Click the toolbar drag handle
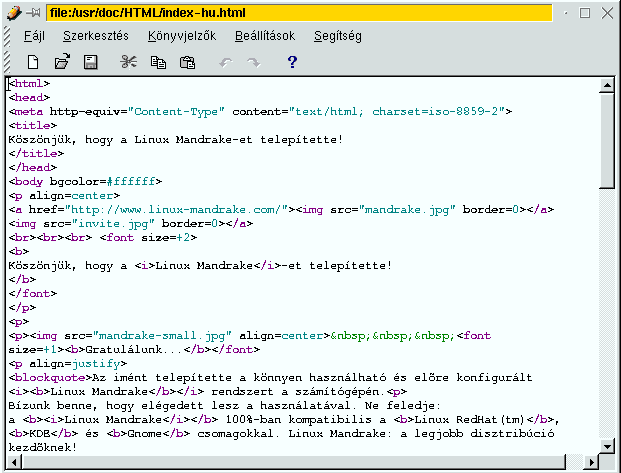This screenshot has height=473, width=621. (x=7, y=62)
